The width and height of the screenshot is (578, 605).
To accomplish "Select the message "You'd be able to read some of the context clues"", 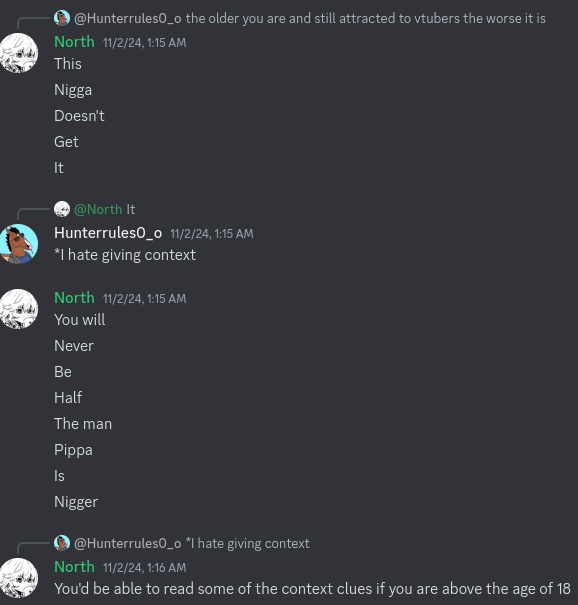I will pos(312,589).
